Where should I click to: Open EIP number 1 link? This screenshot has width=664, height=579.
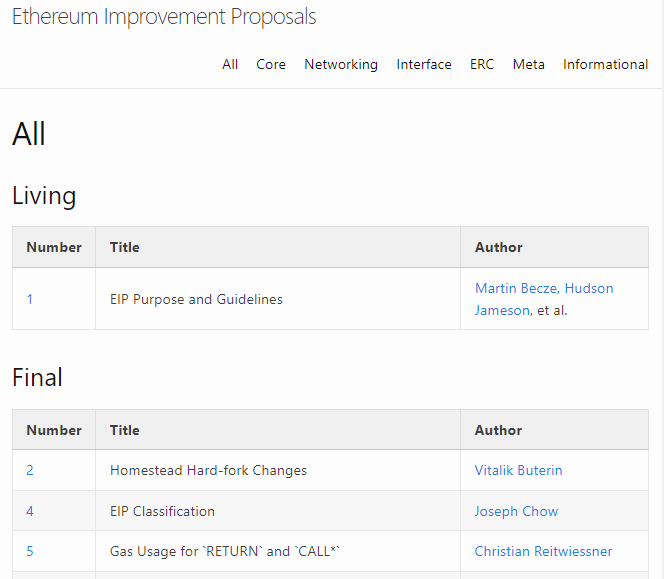click(30, 299)
